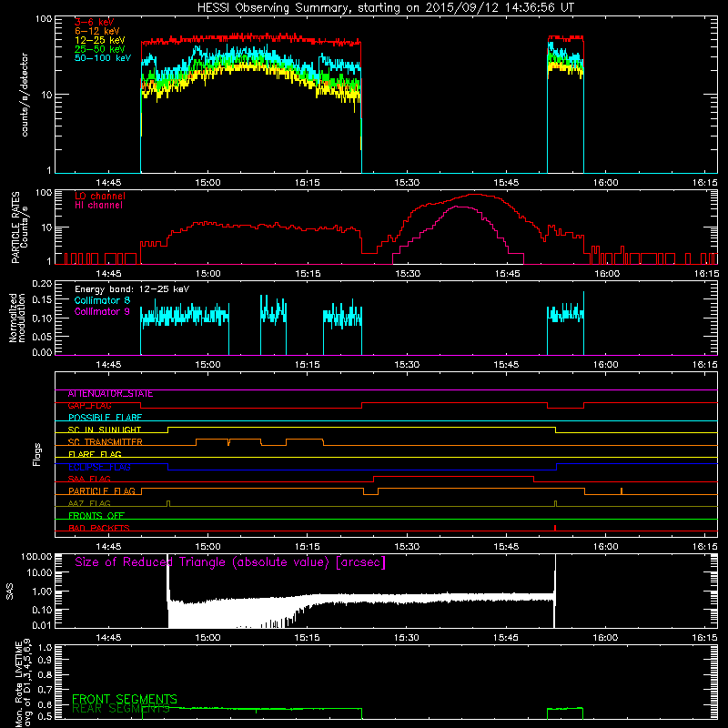Screen dimensions: 728x728
Task: Select the yellow '12-25 keV' count-rate legend label
Action: 100,40
